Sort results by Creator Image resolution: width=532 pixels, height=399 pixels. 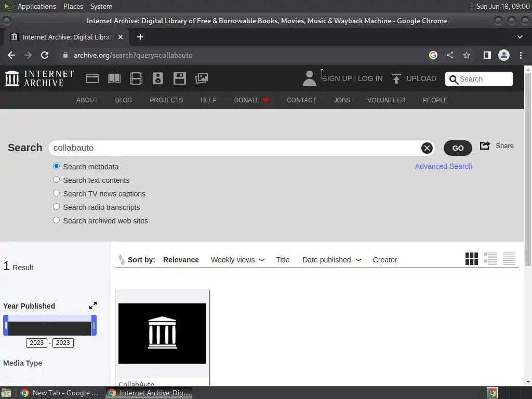[385, 260]
